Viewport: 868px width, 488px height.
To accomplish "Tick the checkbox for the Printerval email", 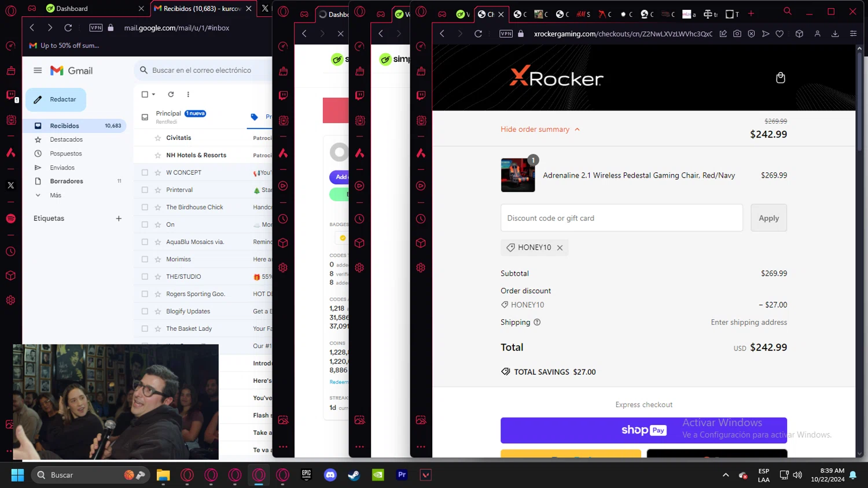I will (x=145, y=190).
